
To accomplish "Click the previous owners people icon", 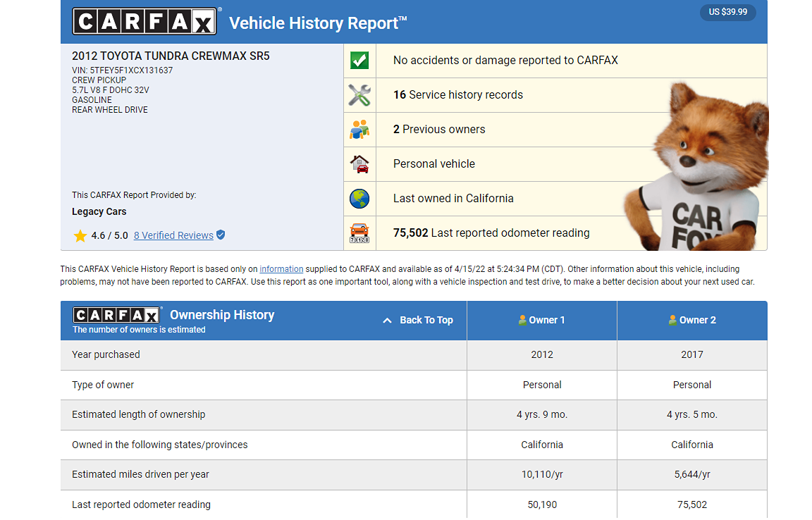I will pos(359,130).
